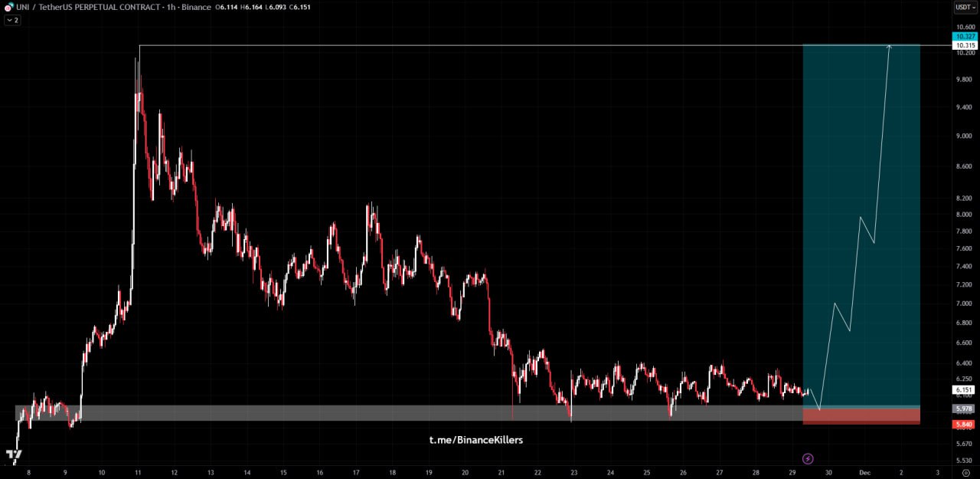The image size is (980, 479).
Task: Select the white horizontal line at 10.315
Action: pos(459,46)
